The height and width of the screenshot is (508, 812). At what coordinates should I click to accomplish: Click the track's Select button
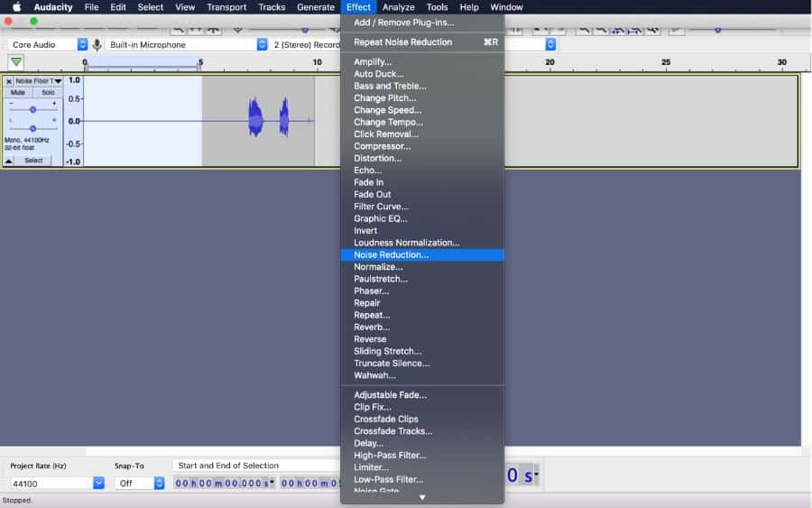(x=33, y=161)
